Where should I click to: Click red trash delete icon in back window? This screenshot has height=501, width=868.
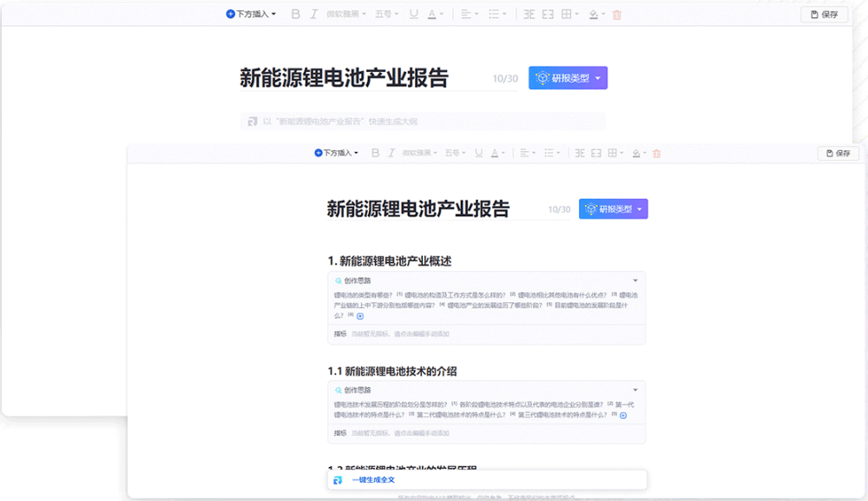(x=616, y=15)
